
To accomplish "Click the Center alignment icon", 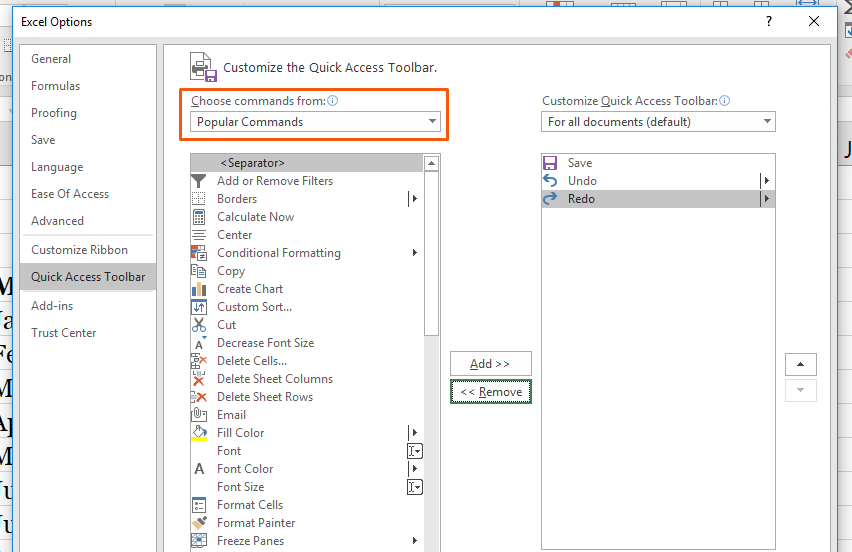I will coord(199,235).
